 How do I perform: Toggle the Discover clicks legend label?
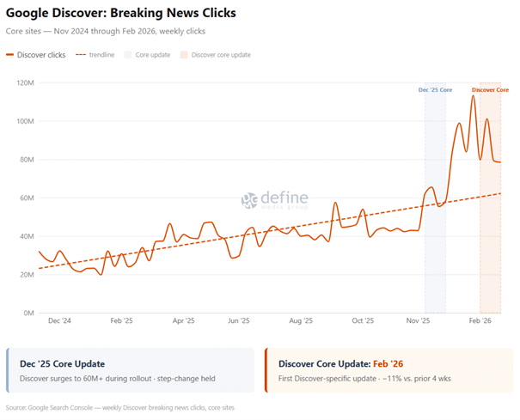tap(41, 55)
